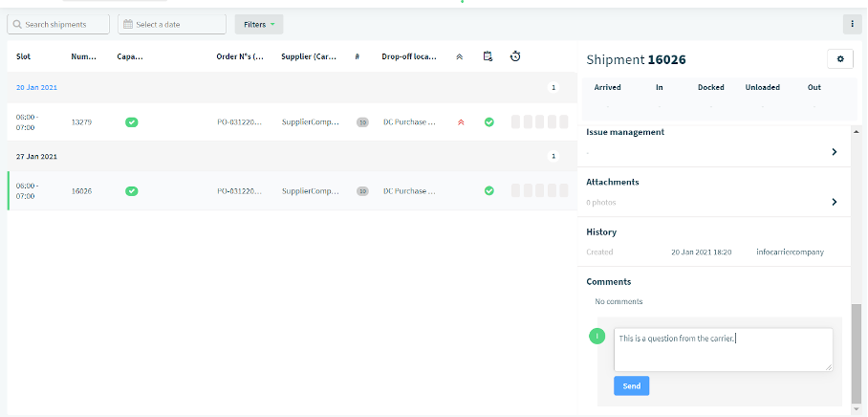The width and height of the screenshot is (868, 417).
Task: Open the vertical three-dot options menu
Action: click(x=852, y=24)
